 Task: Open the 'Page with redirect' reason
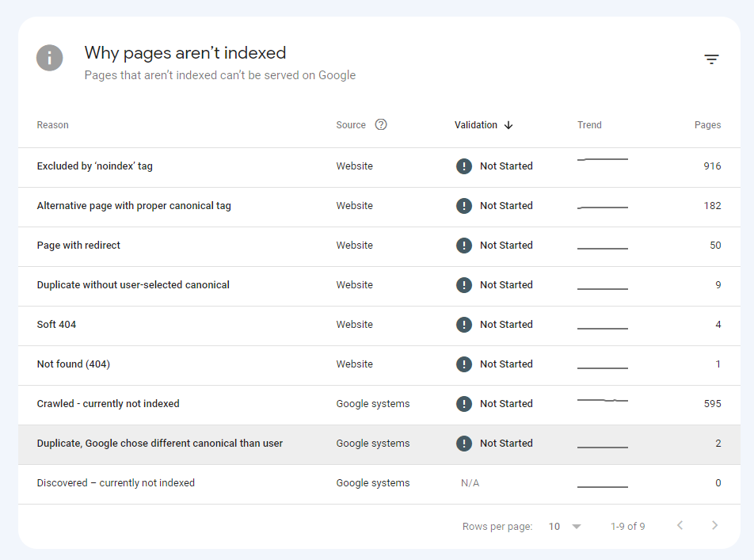click(78, 246)
